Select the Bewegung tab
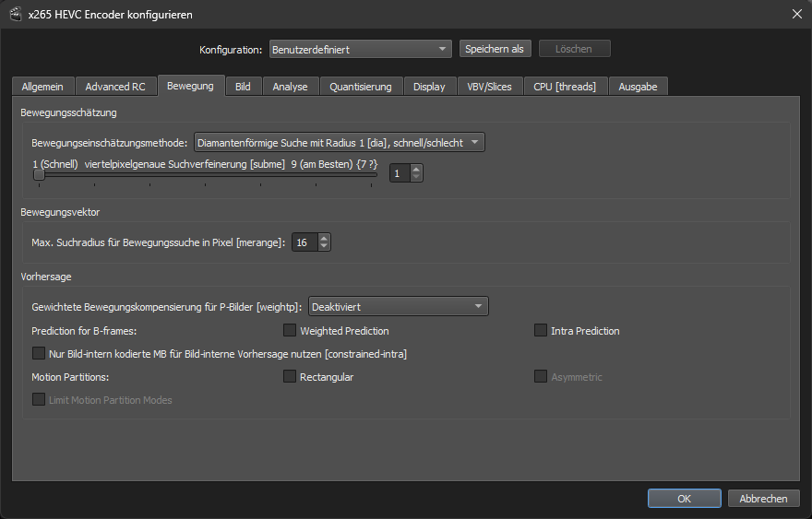The image size is (812, 519). click(191, 86)
